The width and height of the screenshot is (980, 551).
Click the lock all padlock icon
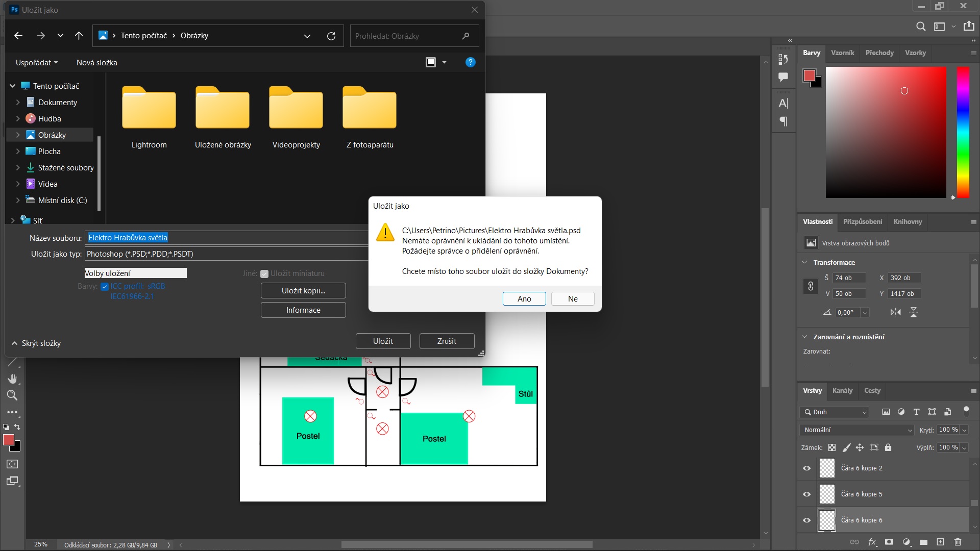[x=888, y=447]
